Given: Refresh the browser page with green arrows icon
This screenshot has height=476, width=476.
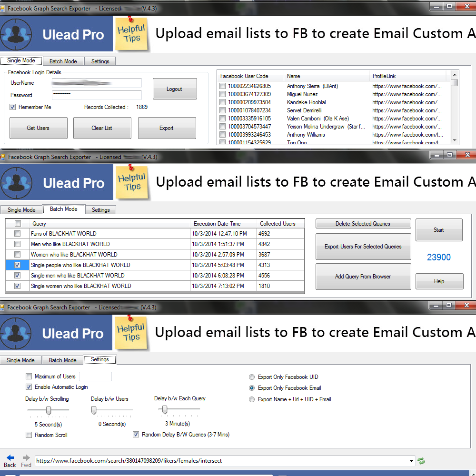Looking at the screenshot, I should pos(421,461).
